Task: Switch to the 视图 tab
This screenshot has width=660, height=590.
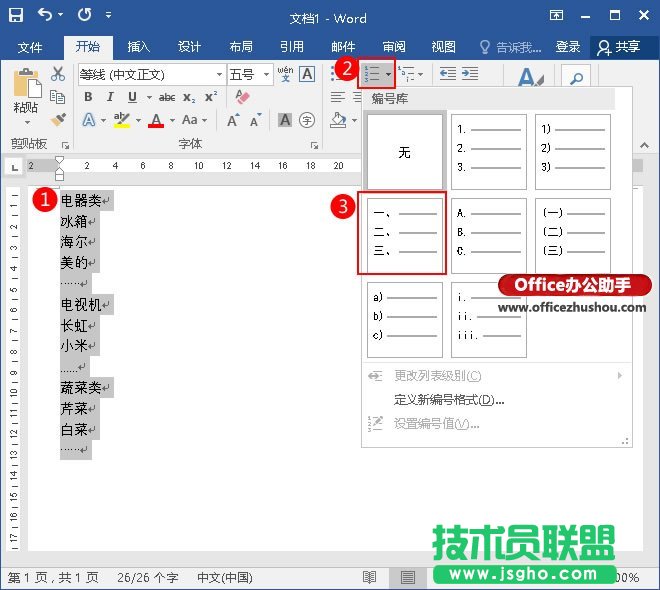Action: [444, 46]
